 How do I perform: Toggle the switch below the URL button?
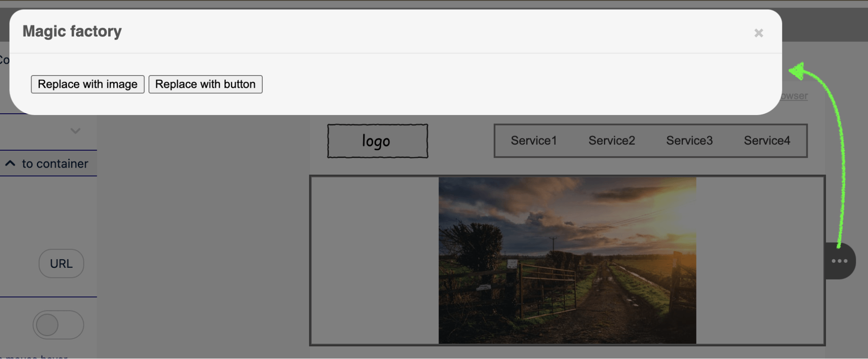[x=58, y=325]
